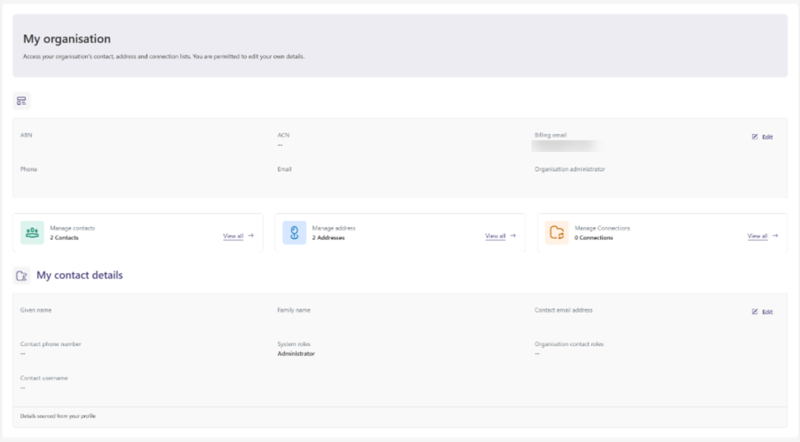Click the Billing email label

point(551,135)
